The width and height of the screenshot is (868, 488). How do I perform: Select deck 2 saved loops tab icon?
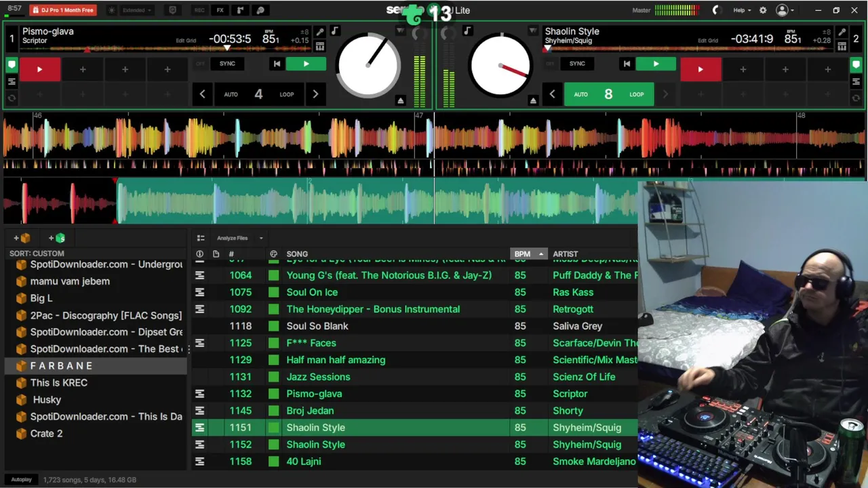[x=856, y=81]
